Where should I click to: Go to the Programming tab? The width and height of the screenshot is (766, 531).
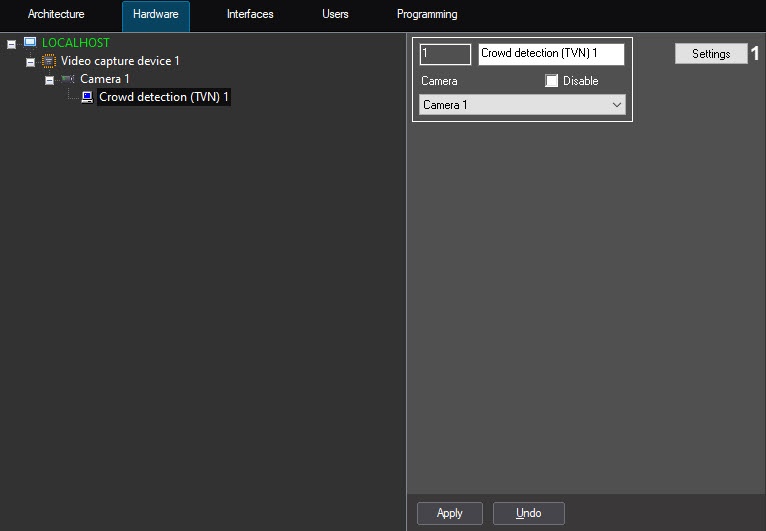coord(427,14)
